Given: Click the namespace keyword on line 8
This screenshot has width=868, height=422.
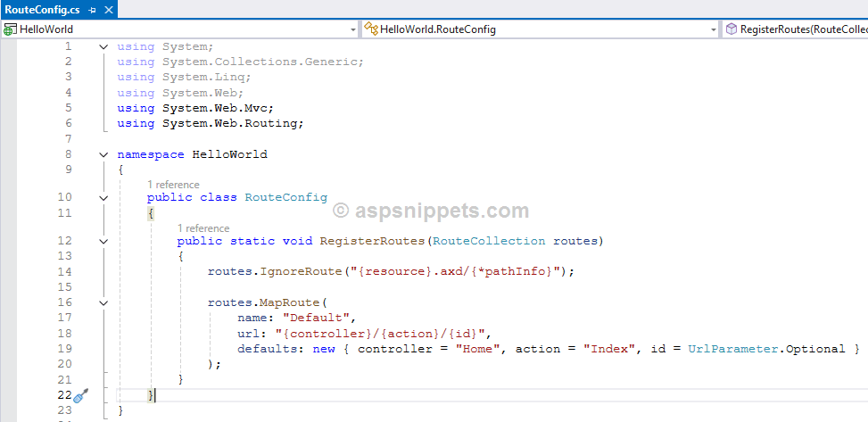Looking at the screenshot, I should coord(151,154).
